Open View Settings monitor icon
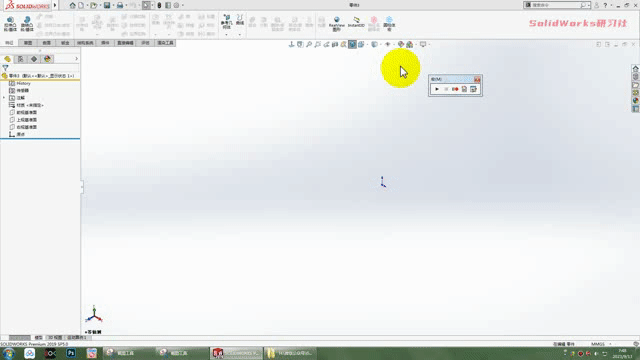640x360 pixels. click(423, 44)
